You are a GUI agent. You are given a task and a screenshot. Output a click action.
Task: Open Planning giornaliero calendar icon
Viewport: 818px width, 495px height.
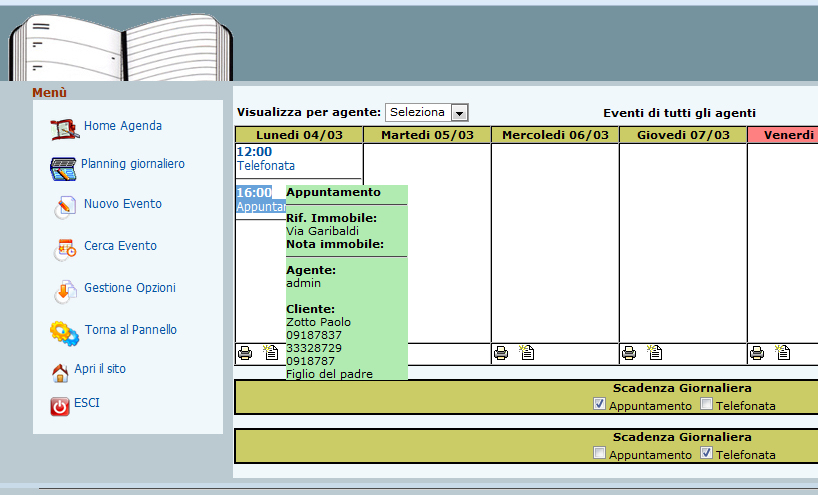(x=63, y=168)
